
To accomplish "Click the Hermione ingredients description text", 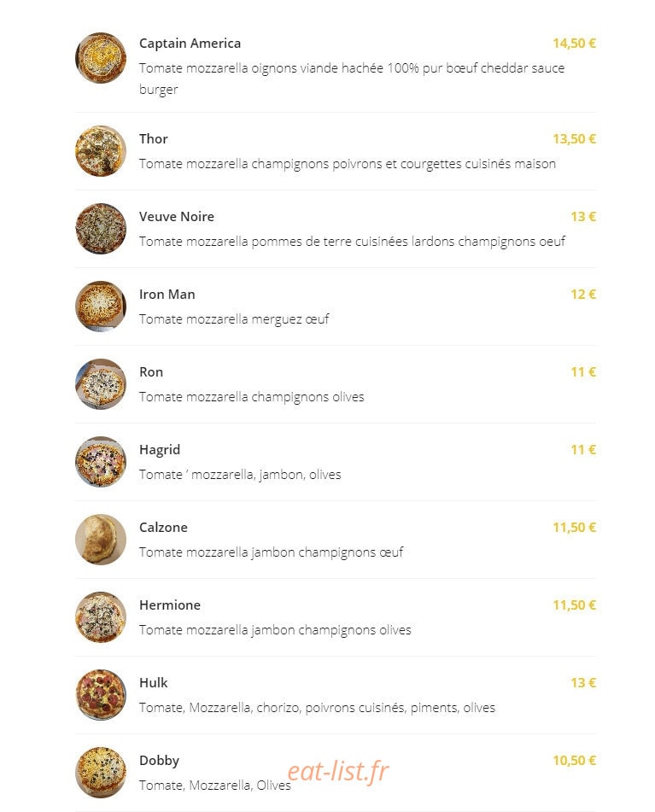I will coord(275,630).
